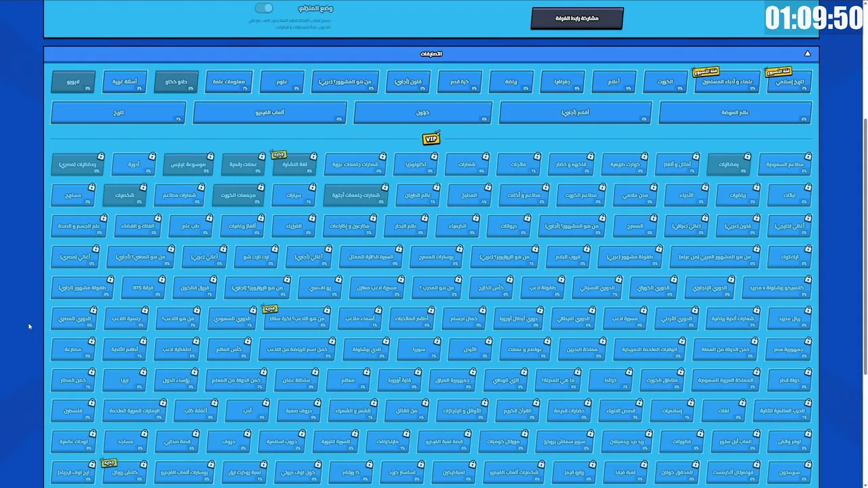The image size is (868, 488).
Task: Select the wide تاريخ category
Action: (119, 113)
